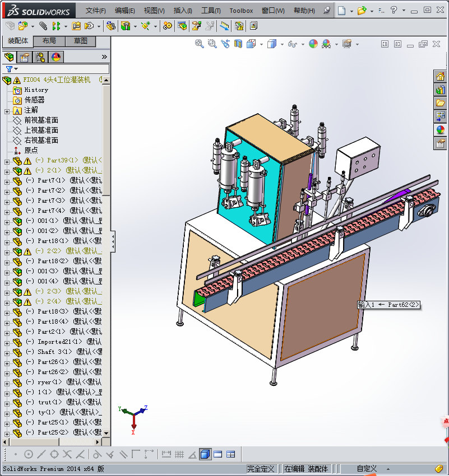Open Custom Properties icon in task pane
The image size is (449, 476).
pos(440,143)
